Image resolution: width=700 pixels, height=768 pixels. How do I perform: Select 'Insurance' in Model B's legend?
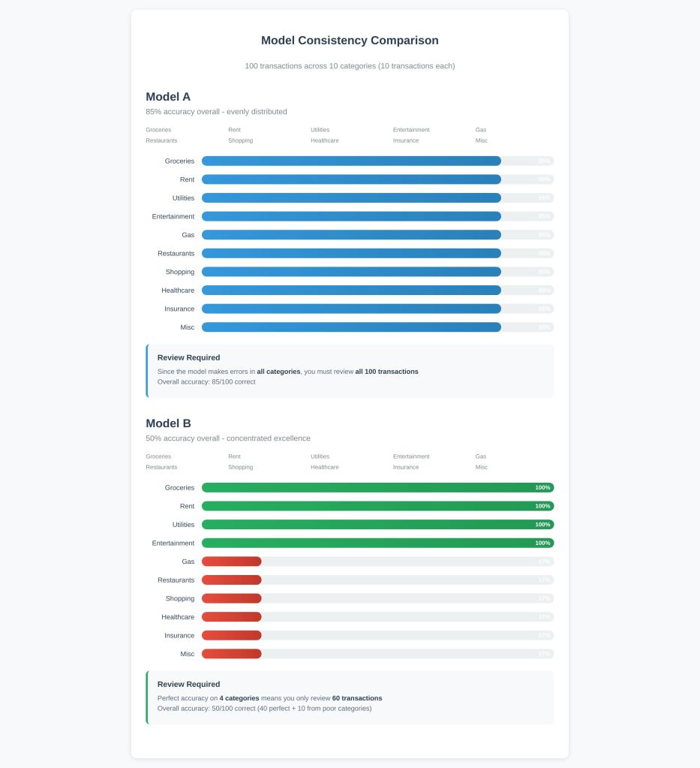[406, 467]
